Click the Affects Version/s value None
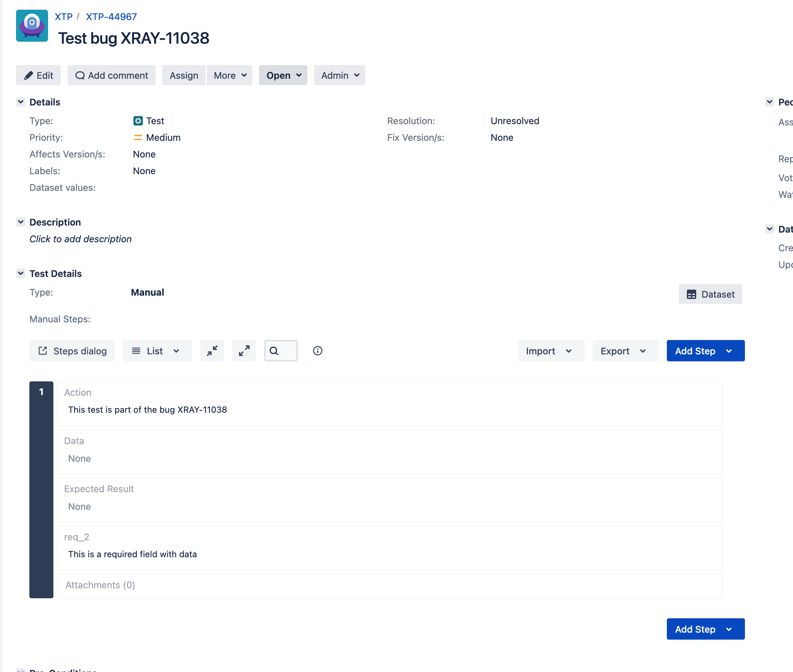This screenshot has width=793, height=672. [144, 154]
